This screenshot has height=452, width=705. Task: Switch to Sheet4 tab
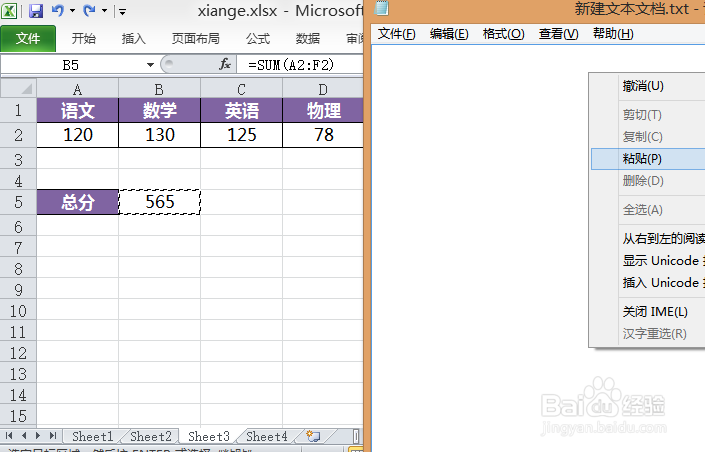pos(267,436)
